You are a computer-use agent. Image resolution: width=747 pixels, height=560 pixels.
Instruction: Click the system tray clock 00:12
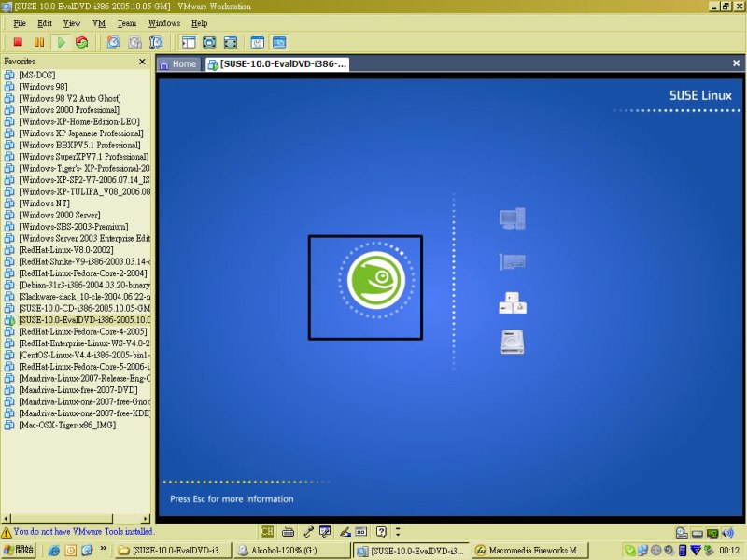[x=729, y=551]
